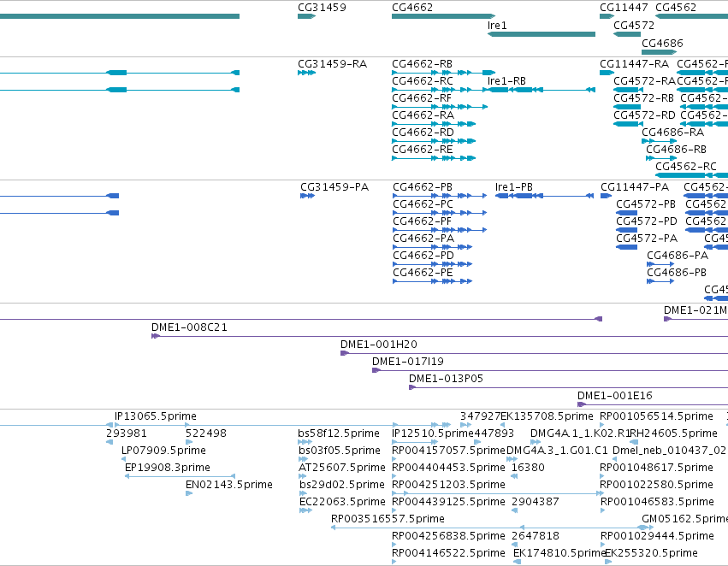This screenshot has width=728, height=566.
Task: Click protein CG4662-PD
Action: click(423, 256)
